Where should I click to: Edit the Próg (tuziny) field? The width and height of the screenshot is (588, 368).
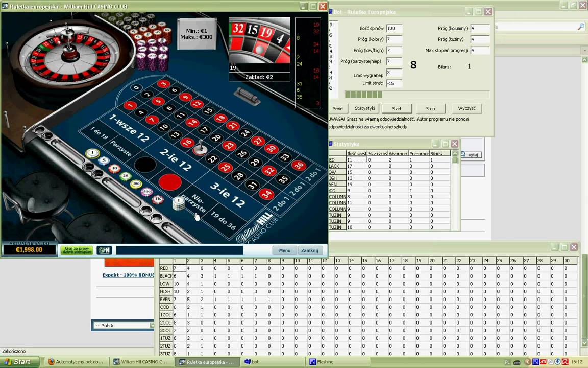(x=480, y=39)
